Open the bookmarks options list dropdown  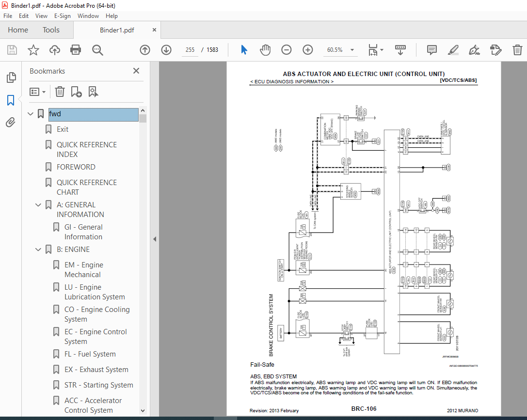pyautogui.click(x=37, y=92)
